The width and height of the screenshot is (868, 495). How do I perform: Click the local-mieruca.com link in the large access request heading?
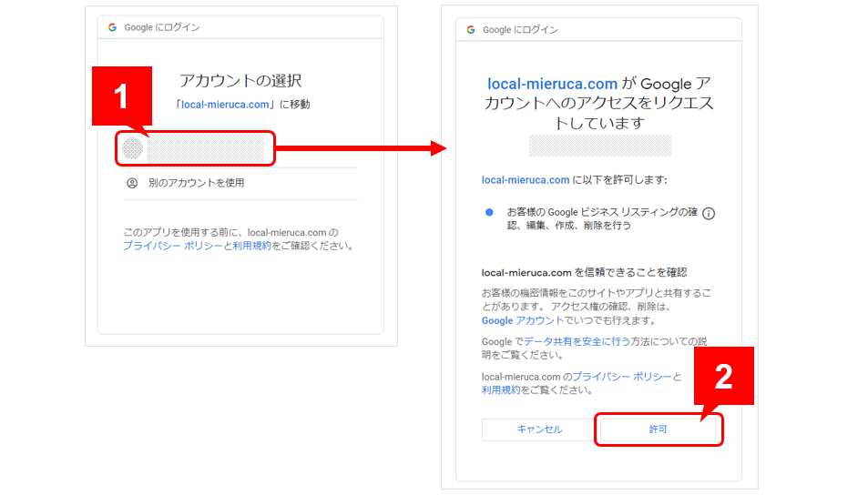[553, 84]
